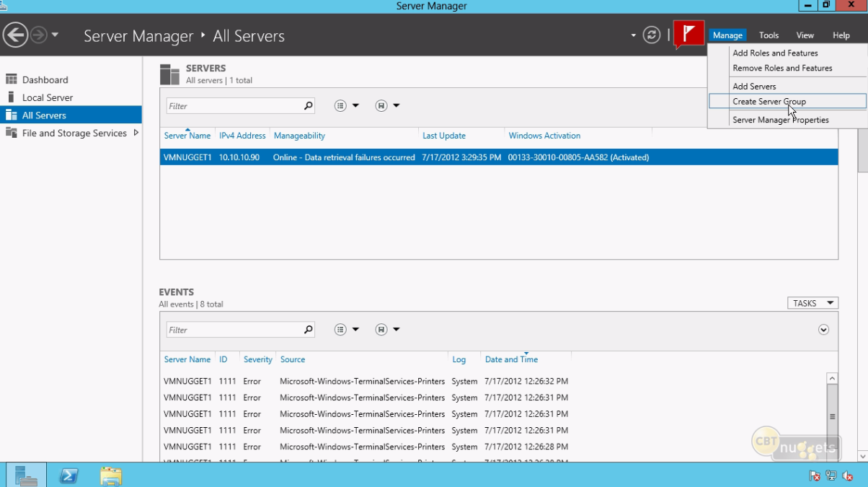This screenshot has height=487, width=868.
Task: Sort Events by ID column
Action: [x=223, y=359]
